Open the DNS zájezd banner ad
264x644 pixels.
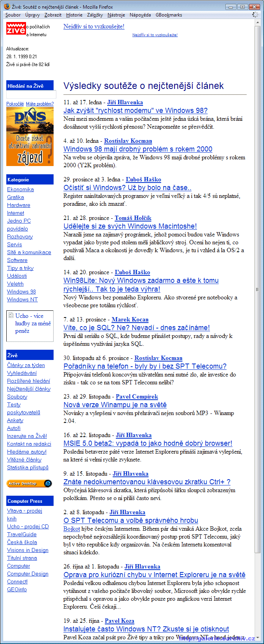click(x=30, y=136)
